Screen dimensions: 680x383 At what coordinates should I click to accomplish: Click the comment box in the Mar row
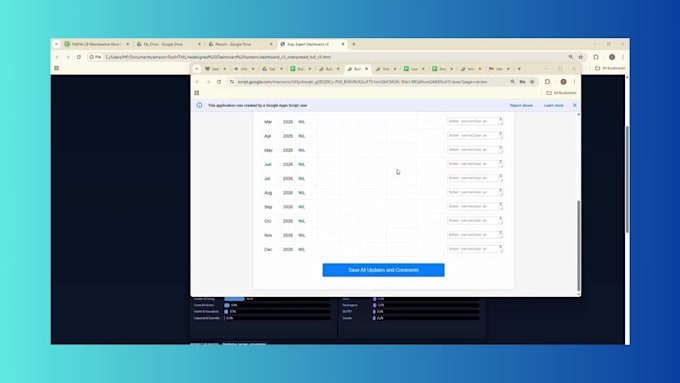coord(474,121)
